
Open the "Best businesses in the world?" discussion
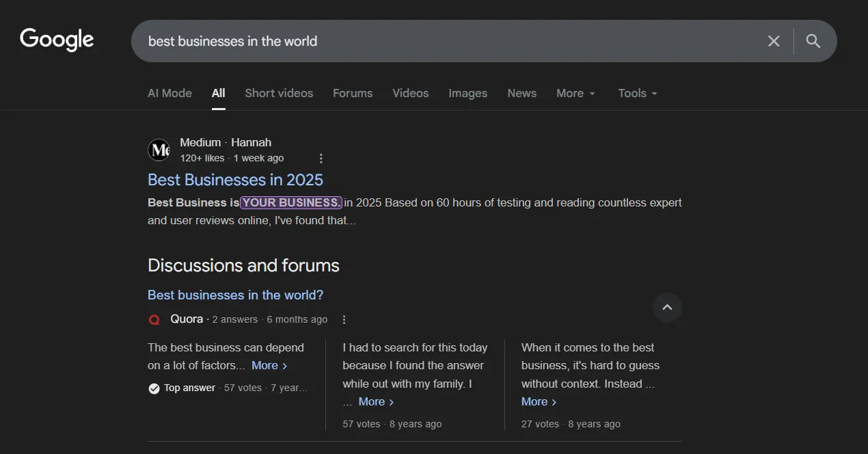[x=235, y=295]
